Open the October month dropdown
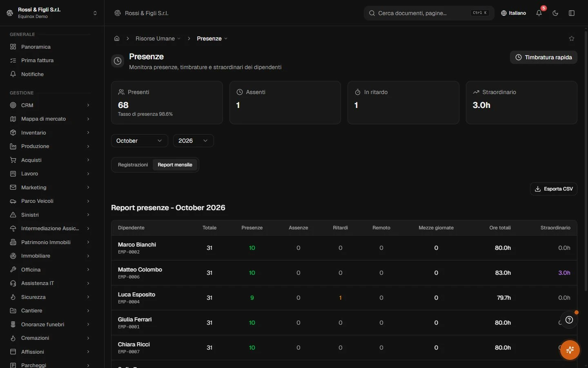The width and height of the screenshot is (588, 368). [x=139, y=141]
